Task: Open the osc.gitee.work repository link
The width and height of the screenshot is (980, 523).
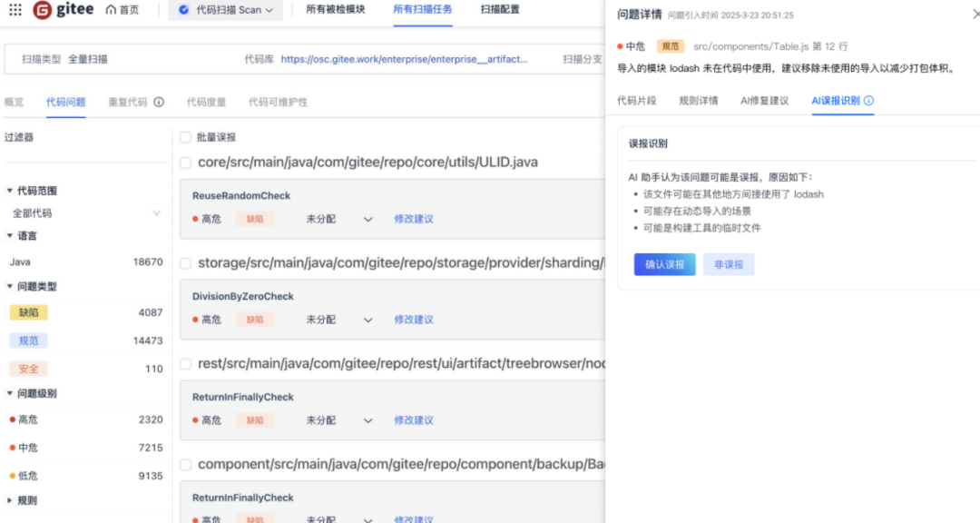Action: coord(404,59)
